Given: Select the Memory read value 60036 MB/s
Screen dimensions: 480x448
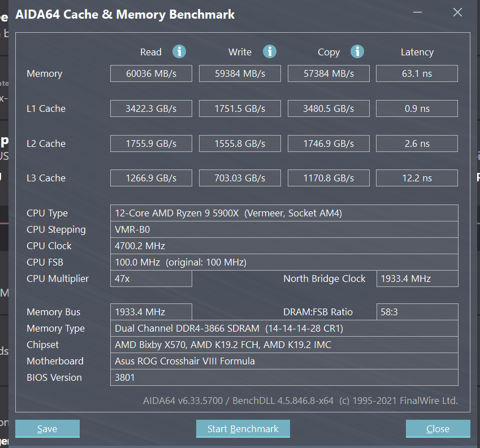Looking at the screenshot, I should tap(151, 73).
